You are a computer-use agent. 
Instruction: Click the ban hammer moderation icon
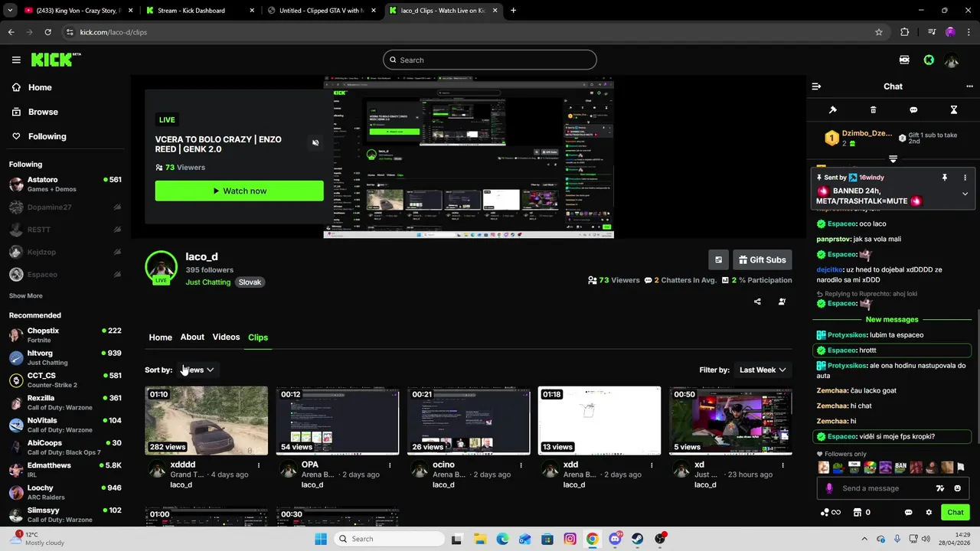[x=833, y=110]
